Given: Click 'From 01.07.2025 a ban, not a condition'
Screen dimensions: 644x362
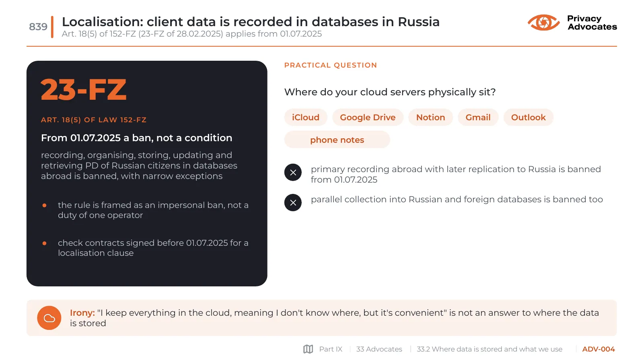Looking at the screenshot, I should tap(137, 138).
